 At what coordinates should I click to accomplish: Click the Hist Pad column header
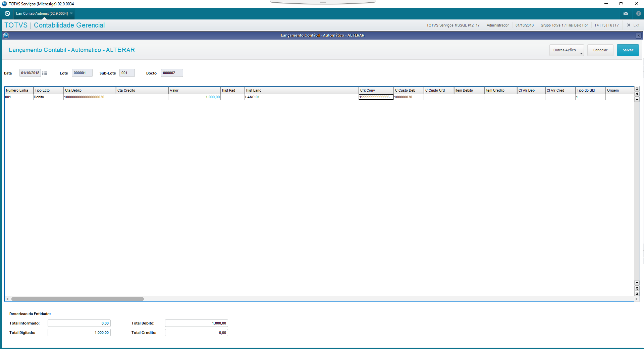(233, 91)
